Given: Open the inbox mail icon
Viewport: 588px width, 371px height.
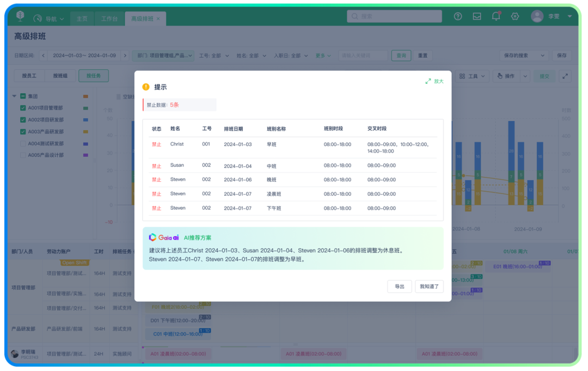Looking at the screenshot, I should coord(476,16).
